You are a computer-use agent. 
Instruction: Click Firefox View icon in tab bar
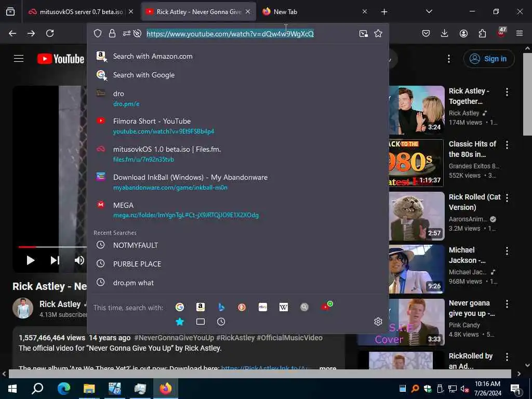[x=10, y=11]
